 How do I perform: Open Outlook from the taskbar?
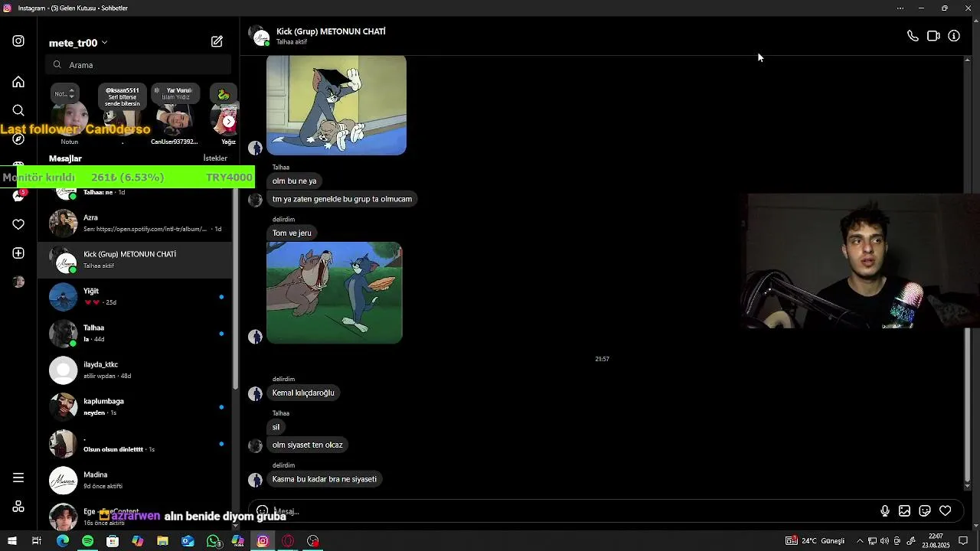click(x=188, y=541)
